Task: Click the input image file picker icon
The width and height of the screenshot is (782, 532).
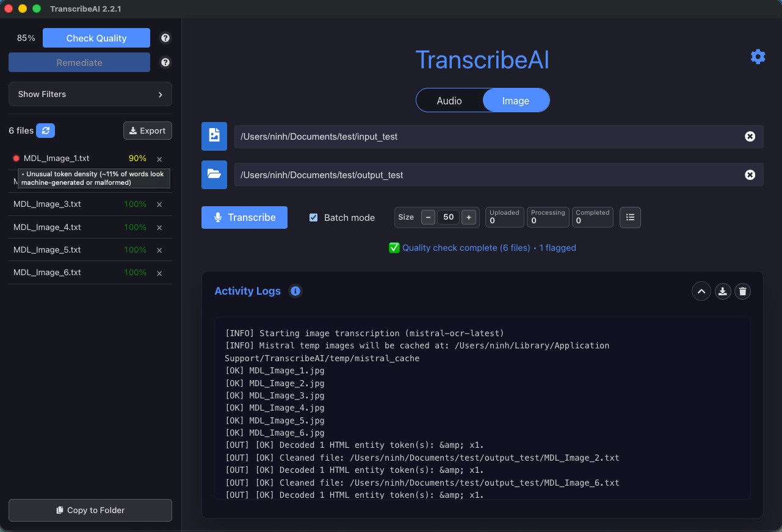Action: [x=214, y=136]
